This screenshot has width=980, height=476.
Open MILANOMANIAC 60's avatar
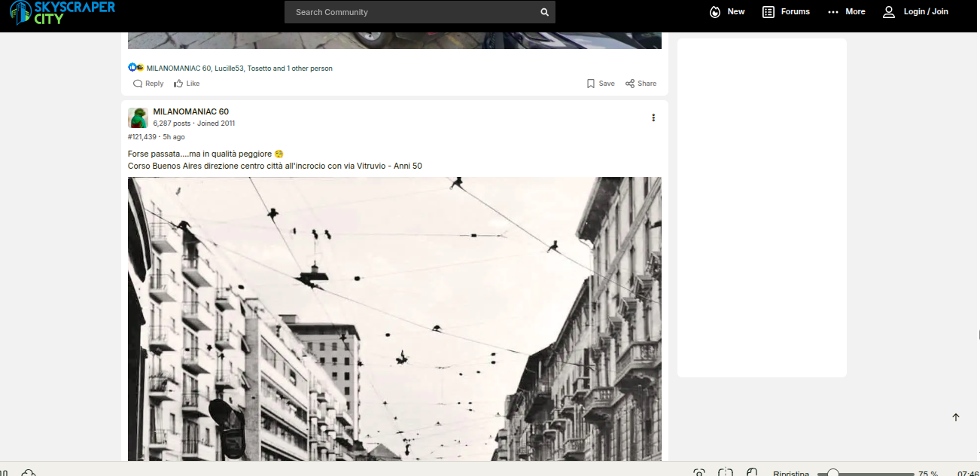tap(138, 117)
